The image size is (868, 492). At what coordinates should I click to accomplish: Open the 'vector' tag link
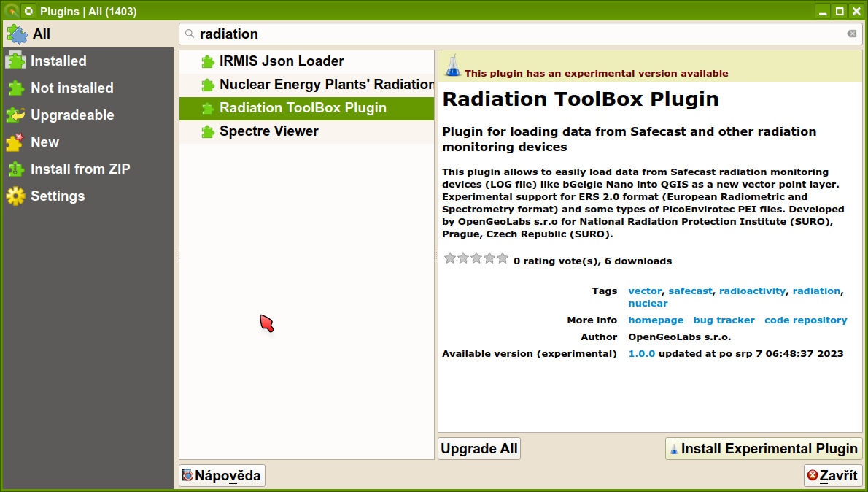pyautogui.click(x=645, y=291)
